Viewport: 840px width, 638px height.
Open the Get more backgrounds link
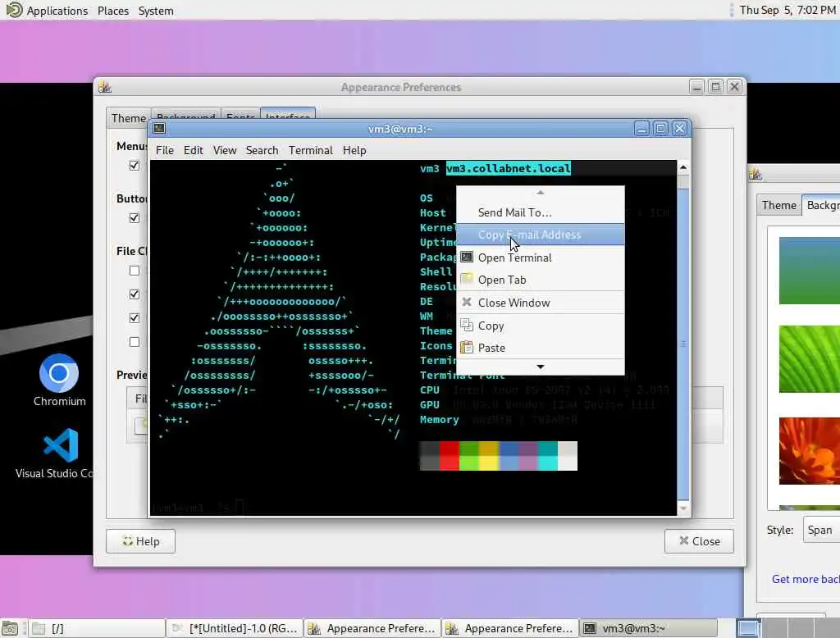[806, 579]
